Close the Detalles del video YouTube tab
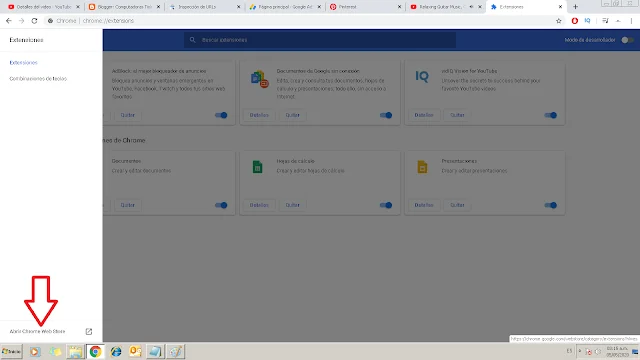The height and width of the screenshot is (360, 640). point(78,7)
